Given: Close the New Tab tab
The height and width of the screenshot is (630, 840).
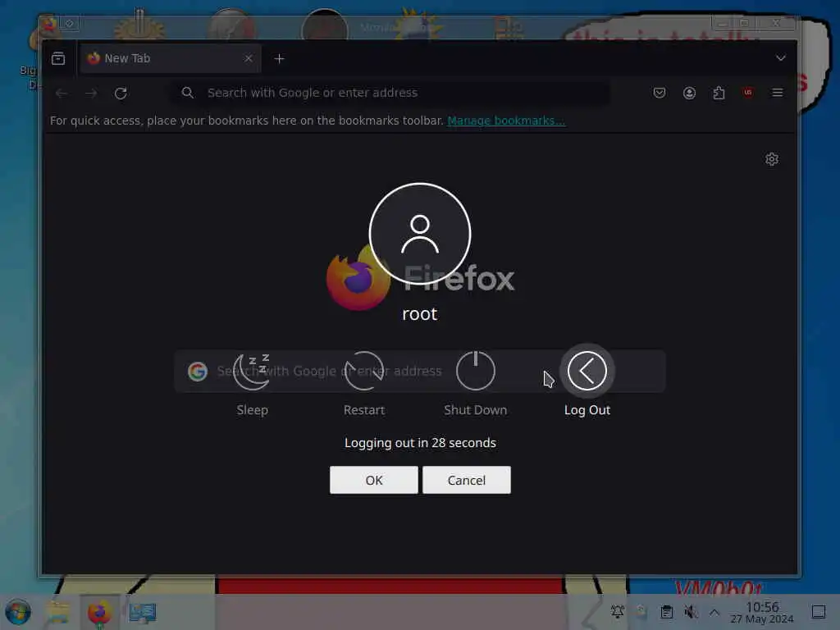Looking at the screenshot, I should click(x=248, y=58).
